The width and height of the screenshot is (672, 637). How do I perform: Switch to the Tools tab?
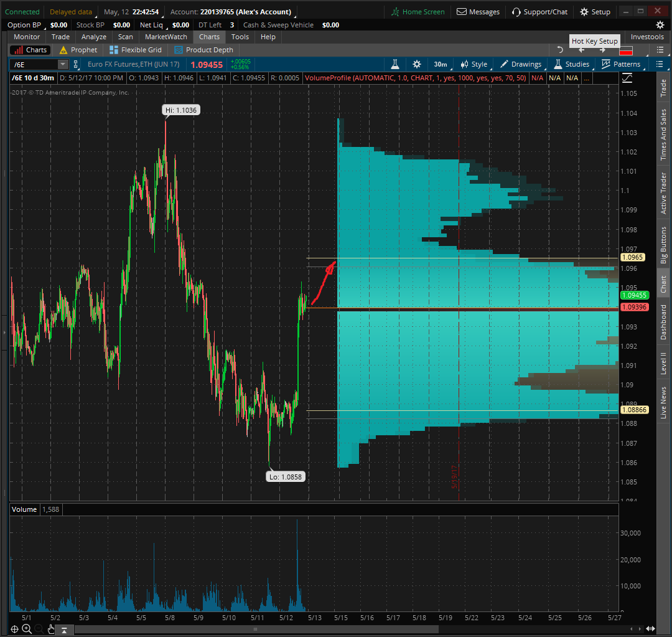[x=240, y=37]
